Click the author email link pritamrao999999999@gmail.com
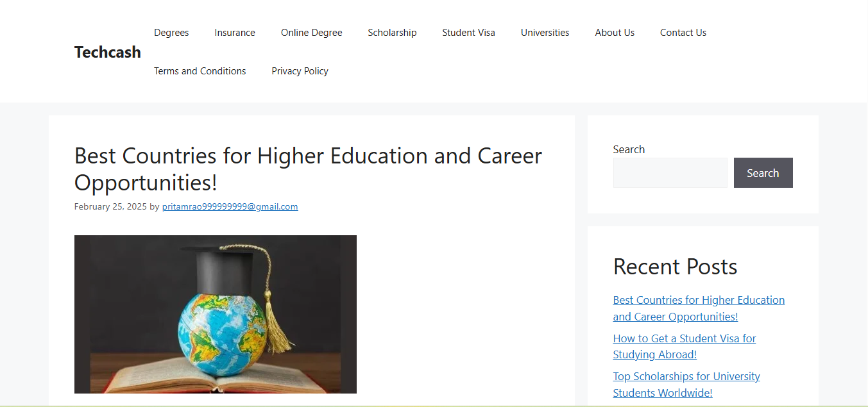Image resolution: width=868 pixels, height=407 pixels. coord(230,206)
